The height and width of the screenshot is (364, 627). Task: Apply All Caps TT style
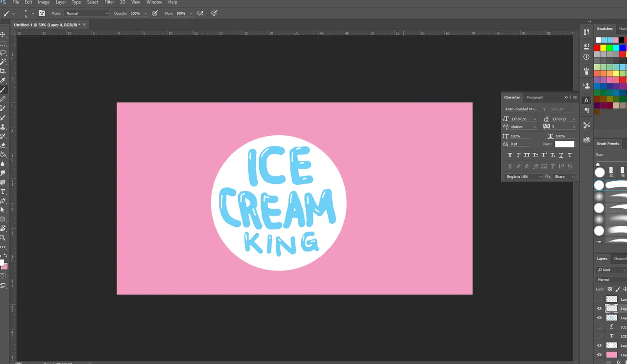click(527, 155)
